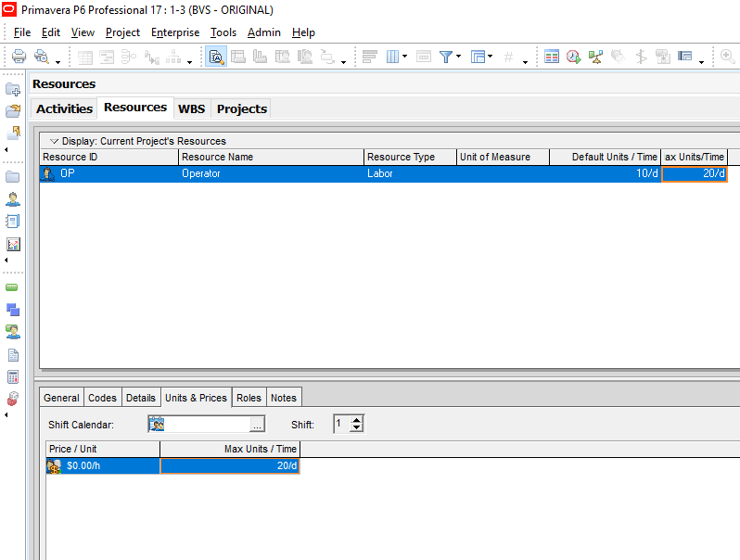Open Filter dropdown arrow
The image size is (740, 560).
458,57
